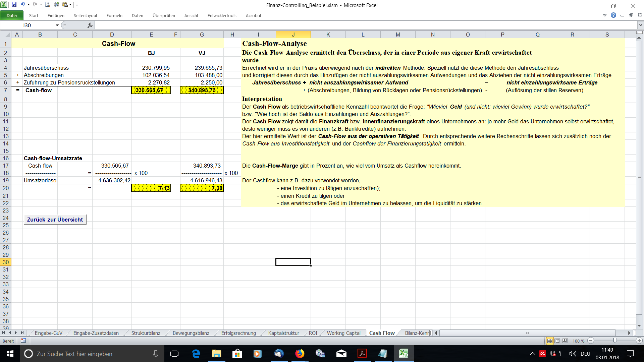
Task: Open the Start ribbon tab
Action: 34,15
